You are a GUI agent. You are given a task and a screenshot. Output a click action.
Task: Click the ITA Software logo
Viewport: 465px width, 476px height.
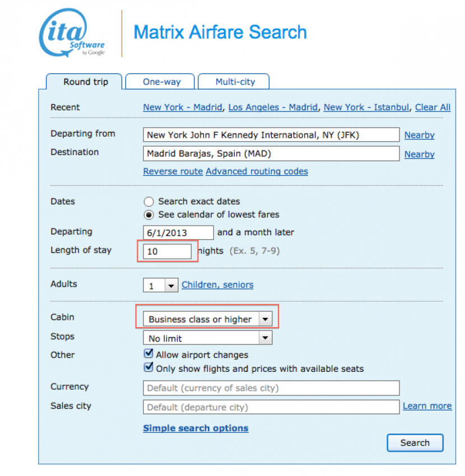pyautogui.click(x=73, y=34)
